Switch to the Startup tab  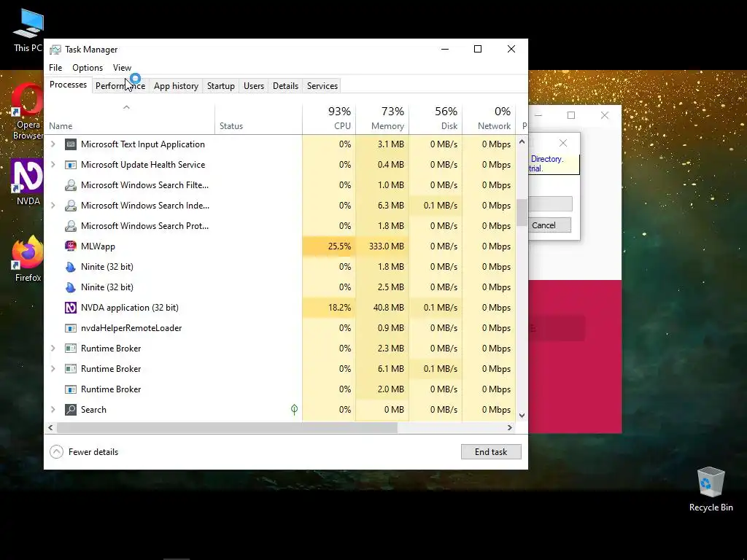click(220, 86)
